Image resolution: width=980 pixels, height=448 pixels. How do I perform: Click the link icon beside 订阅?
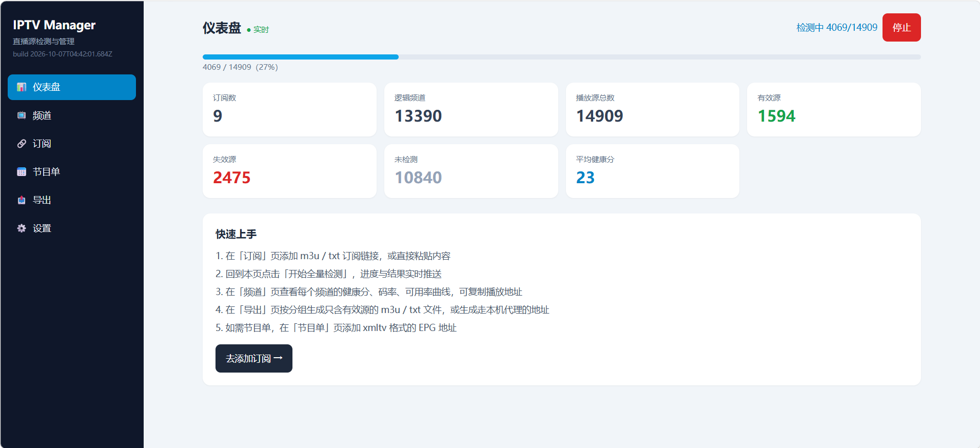22,144
